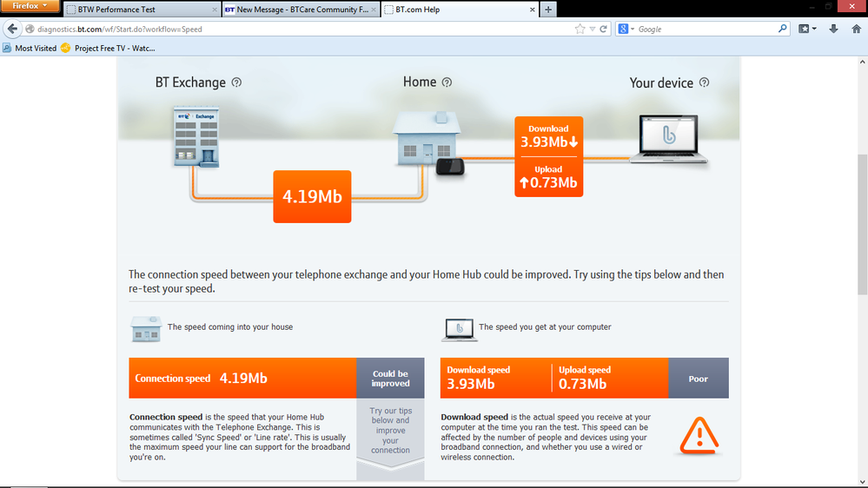Click the house image with Home Hub

pos(427,142)
